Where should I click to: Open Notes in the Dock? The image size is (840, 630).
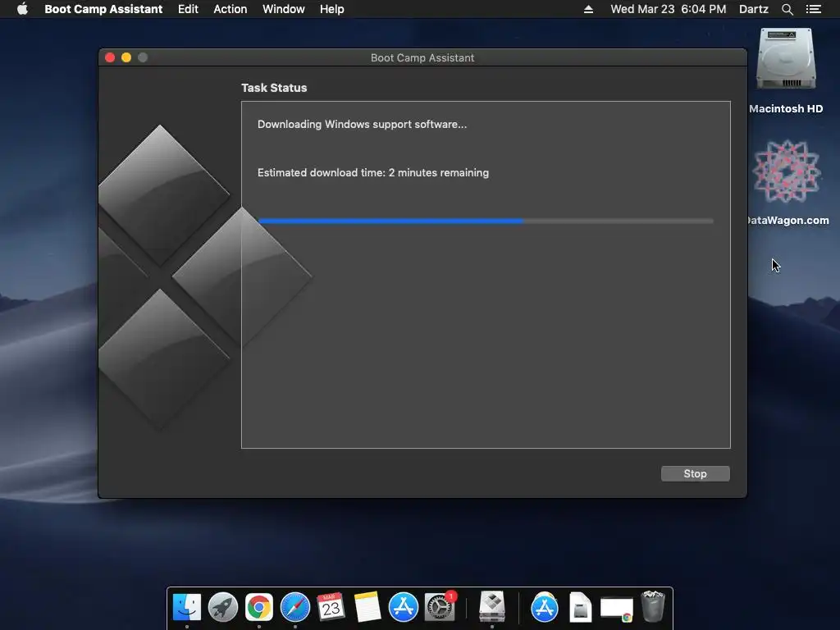(x=367, y=607)
